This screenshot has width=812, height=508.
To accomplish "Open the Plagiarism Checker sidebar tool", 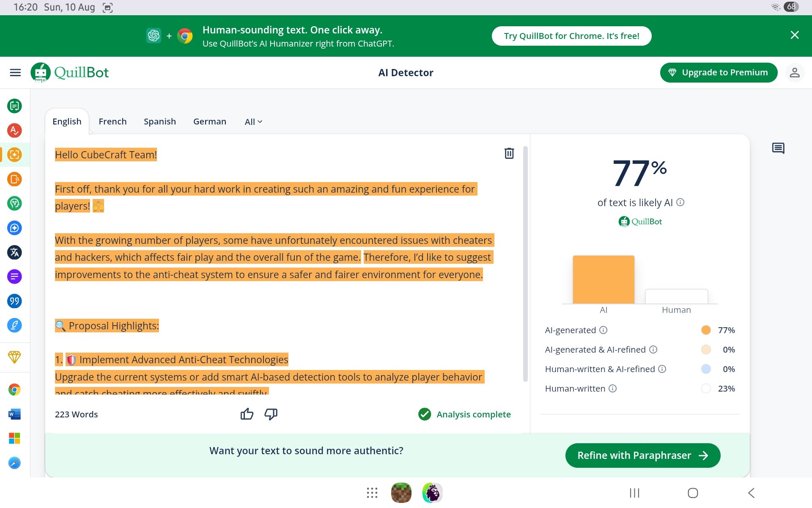I will [14, 179].
